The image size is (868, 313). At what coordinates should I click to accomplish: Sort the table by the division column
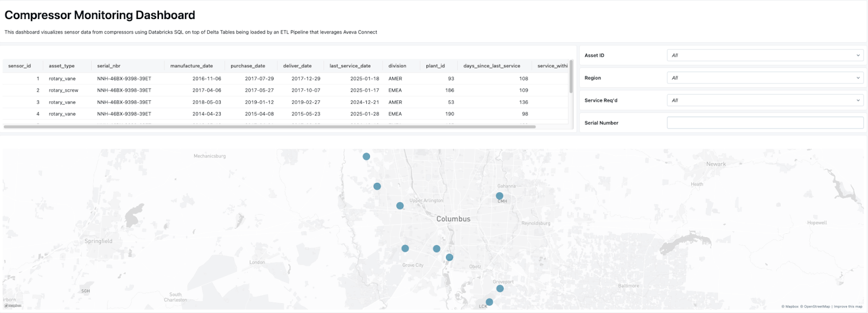[397, 66]
